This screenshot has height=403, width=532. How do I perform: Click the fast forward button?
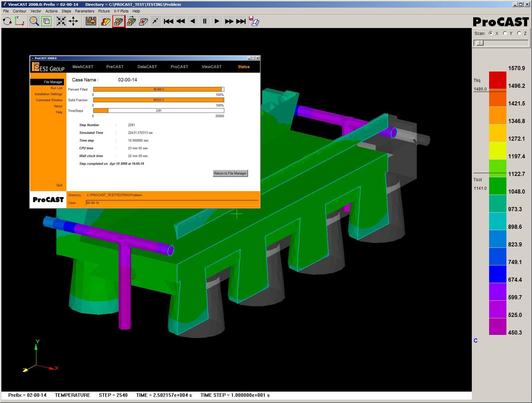click(229, 21)
